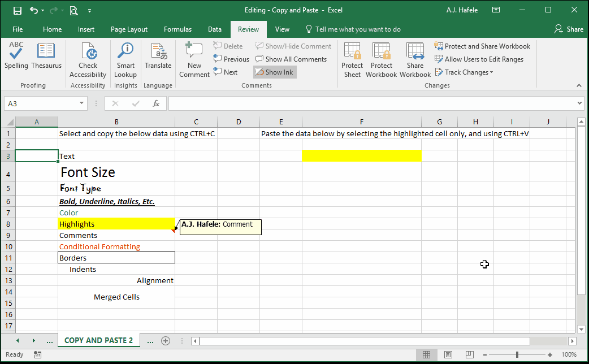Screen dimensions: 589x364
Task: Open the undo history dropdown arrow
Action: point(42,11)
